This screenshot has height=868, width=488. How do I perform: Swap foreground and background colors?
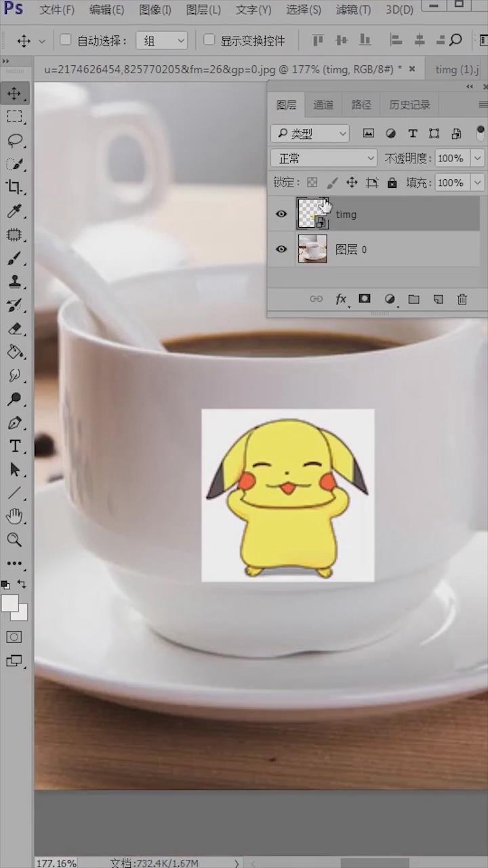22,584
